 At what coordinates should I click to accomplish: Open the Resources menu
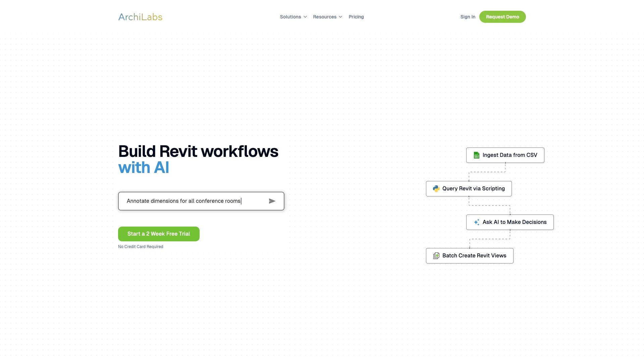point(324,17)
